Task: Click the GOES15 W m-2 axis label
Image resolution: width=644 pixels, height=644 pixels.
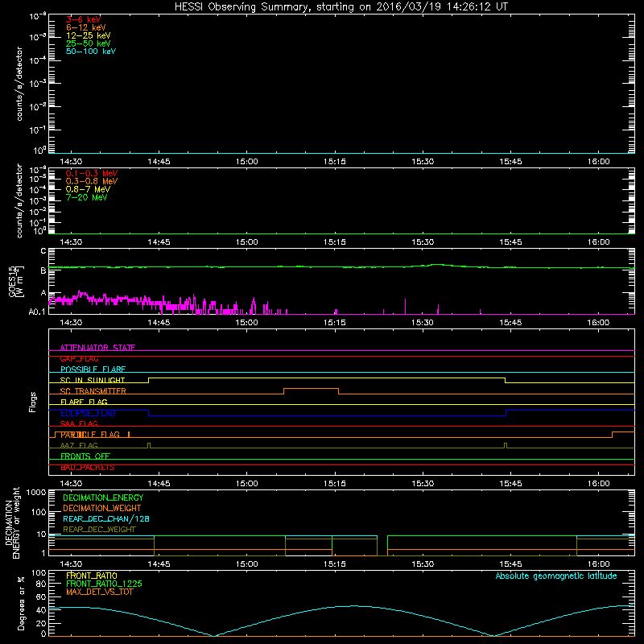Action: [15, 281]
